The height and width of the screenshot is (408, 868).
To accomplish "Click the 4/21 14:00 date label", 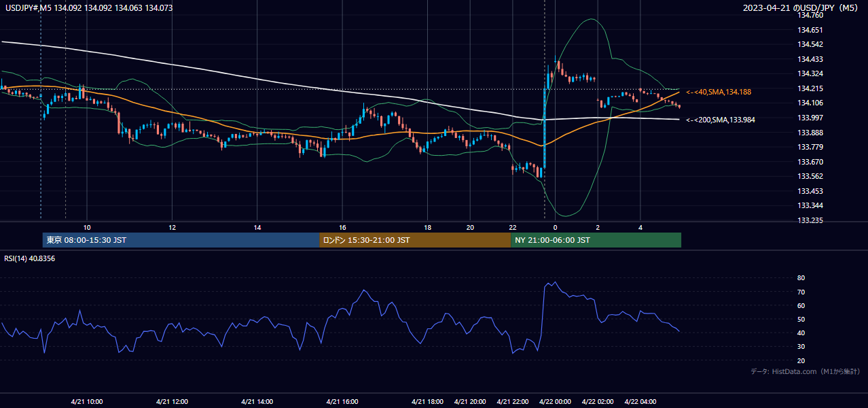I will pyautogui.click(x=257, y=402).
